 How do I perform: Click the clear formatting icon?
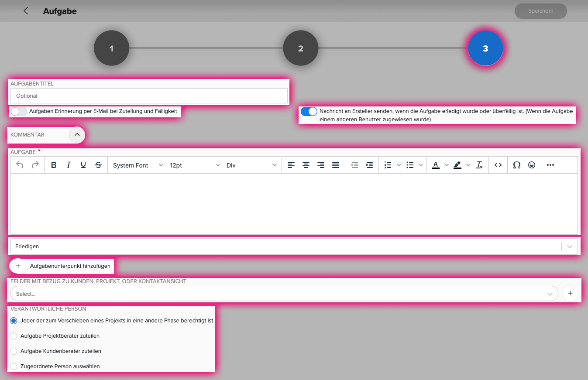[x=479, y=165]
